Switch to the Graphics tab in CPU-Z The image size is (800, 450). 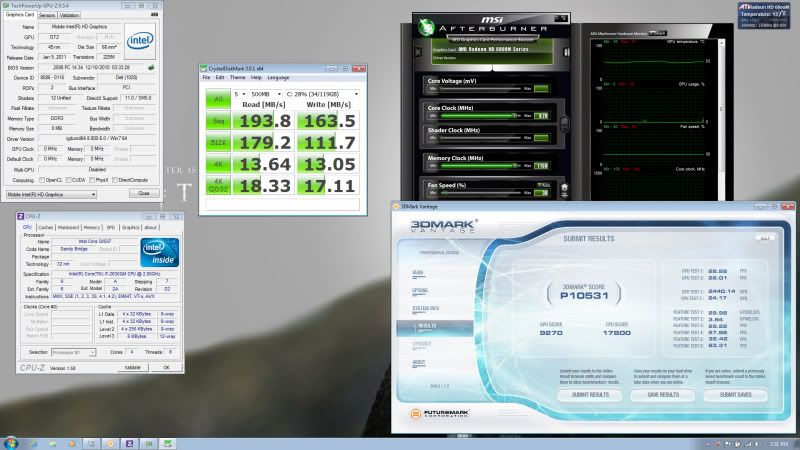130,228
